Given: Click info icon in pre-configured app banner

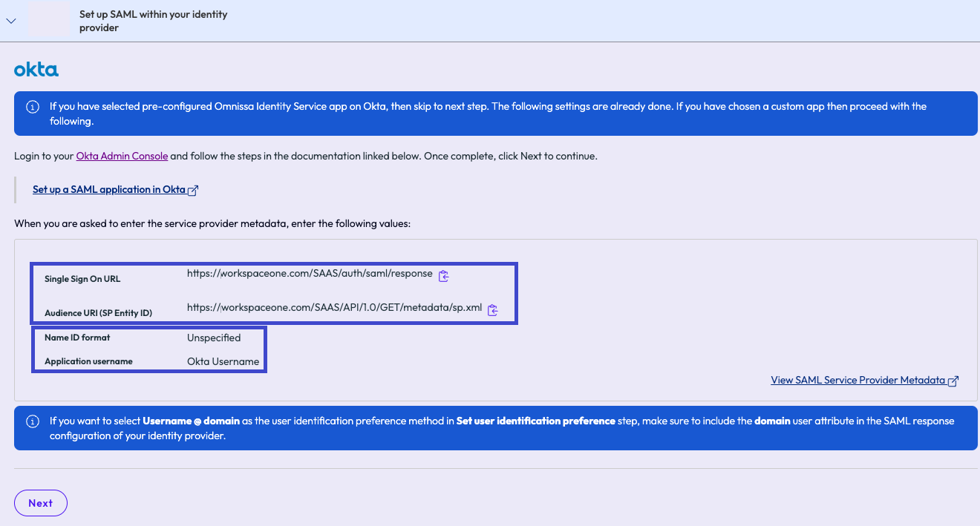Looking at the screenshot, I should (33, 107).
